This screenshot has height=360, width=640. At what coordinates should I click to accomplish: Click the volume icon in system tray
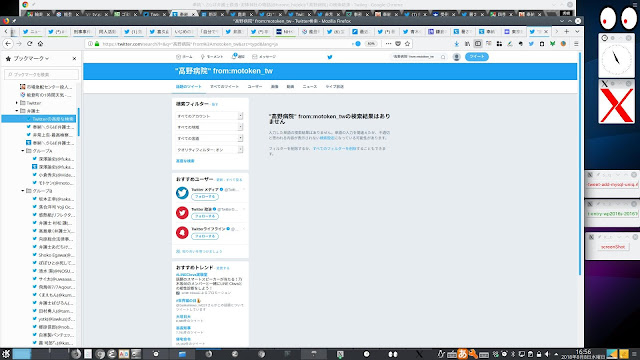547,354
